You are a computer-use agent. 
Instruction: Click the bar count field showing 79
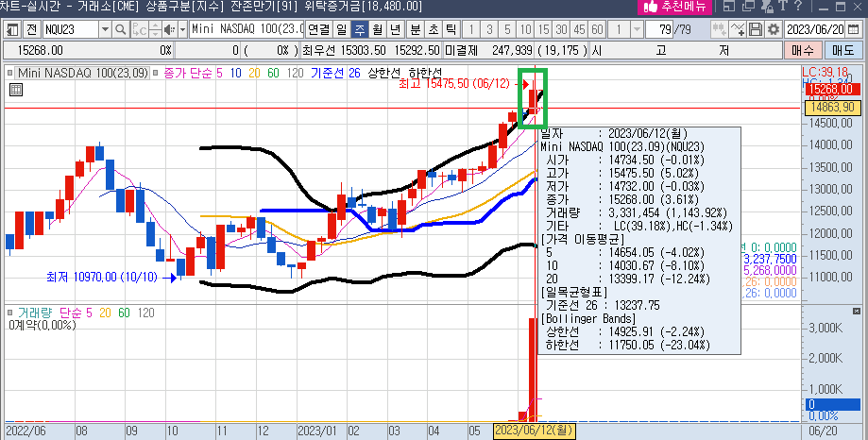658,29
